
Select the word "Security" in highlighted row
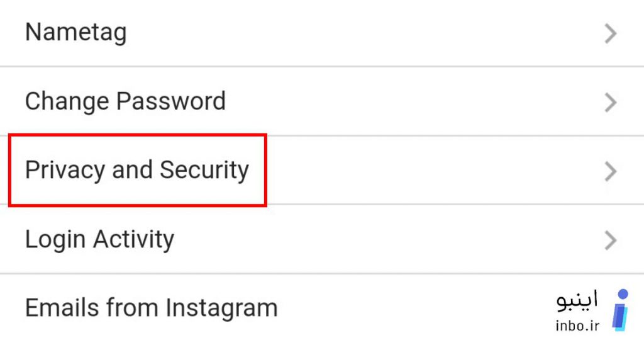pos(204,171)
